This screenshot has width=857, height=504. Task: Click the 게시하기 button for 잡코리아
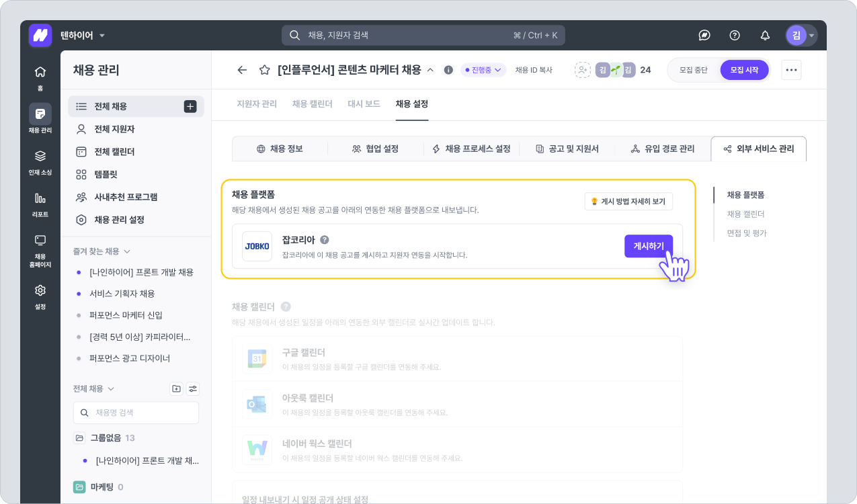point(649,246)
